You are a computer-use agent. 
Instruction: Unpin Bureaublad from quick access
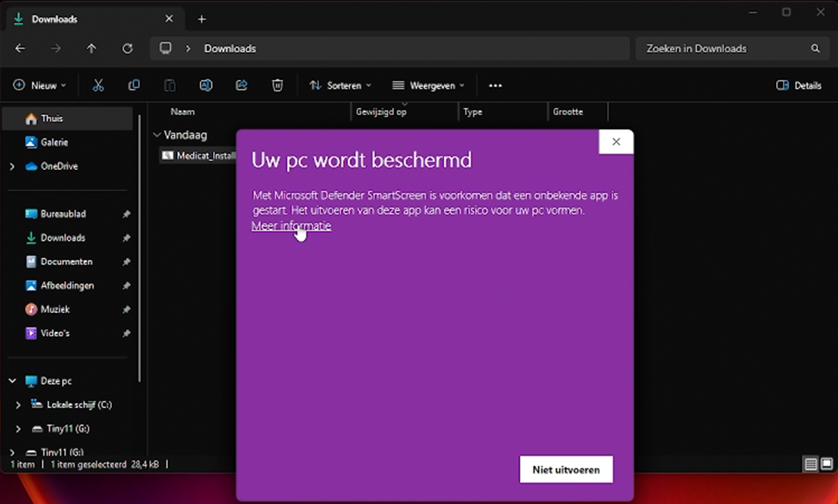[126, 214]
